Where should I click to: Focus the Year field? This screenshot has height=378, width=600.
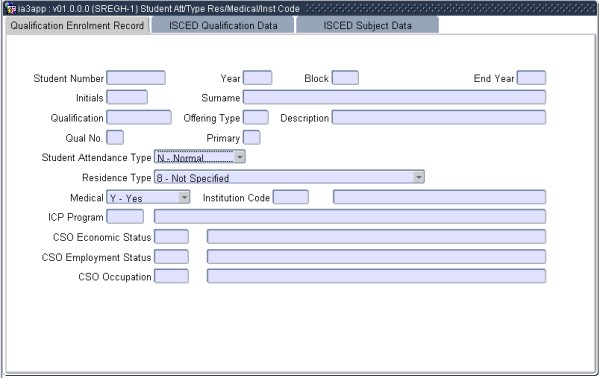coord(258,78)
